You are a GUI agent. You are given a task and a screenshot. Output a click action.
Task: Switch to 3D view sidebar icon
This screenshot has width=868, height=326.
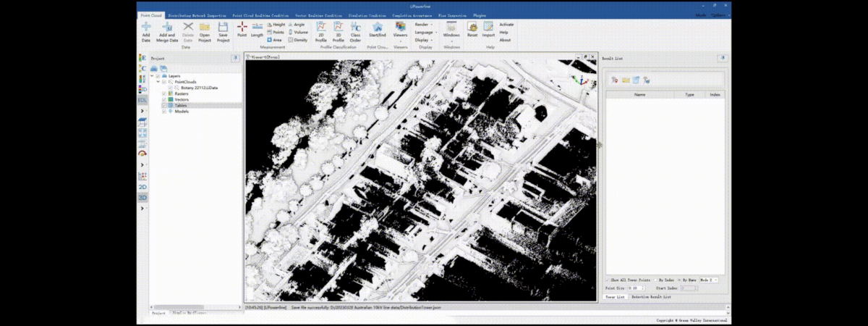pyautogui.click(x=142, y=197)
